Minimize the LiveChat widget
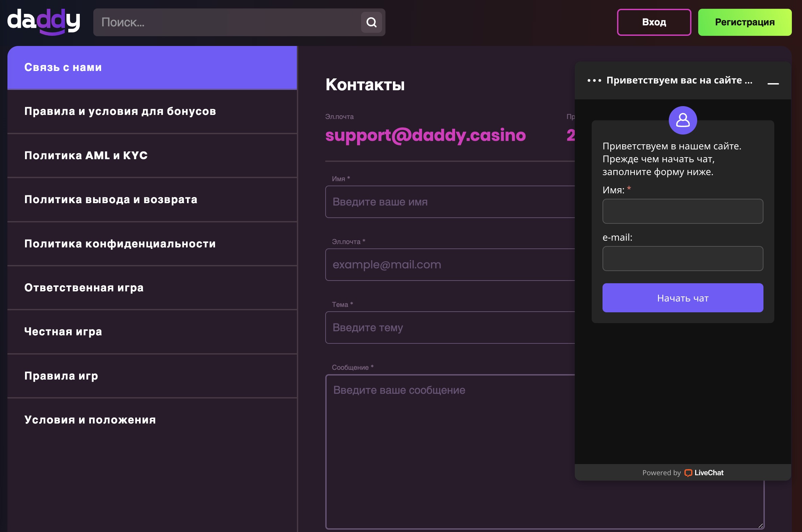Image resolution: width=802 pixels, height=532 pixels. [x=773, y=83]
